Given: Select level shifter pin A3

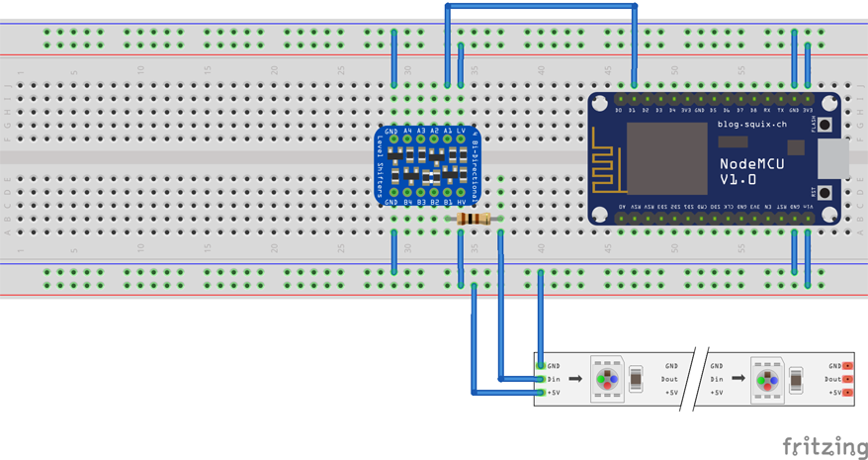Looking at the screenshot, I should [421, 138].
